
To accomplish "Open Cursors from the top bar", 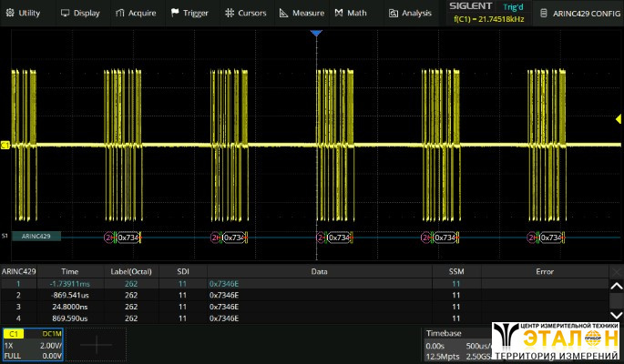I will [x=240, y=13].
